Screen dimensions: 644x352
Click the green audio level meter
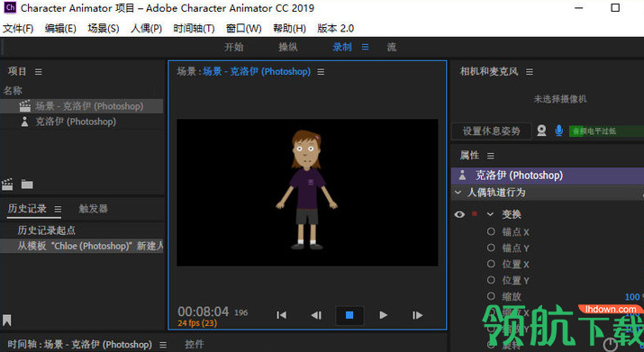(606, 131)
